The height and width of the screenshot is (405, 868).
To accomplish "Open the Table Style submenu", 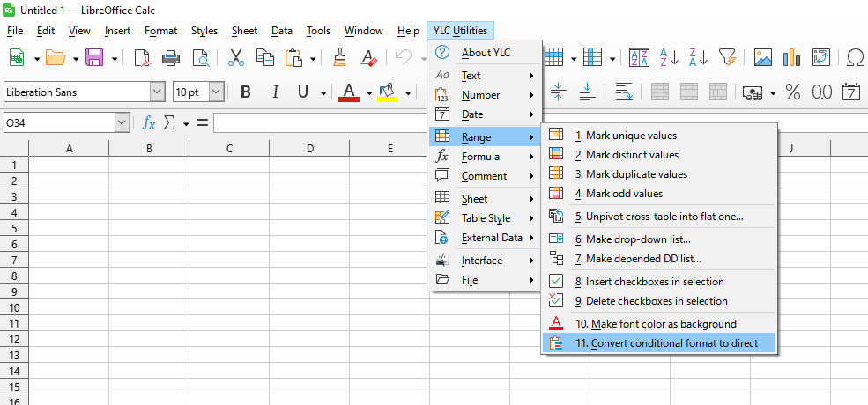I will coord(486,218).
